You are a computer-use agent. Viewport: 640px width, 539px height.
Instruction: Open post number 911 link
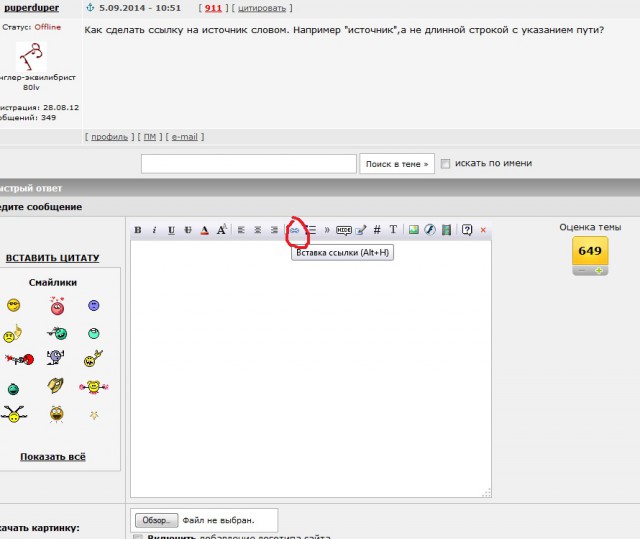click(x=213, y=8)
